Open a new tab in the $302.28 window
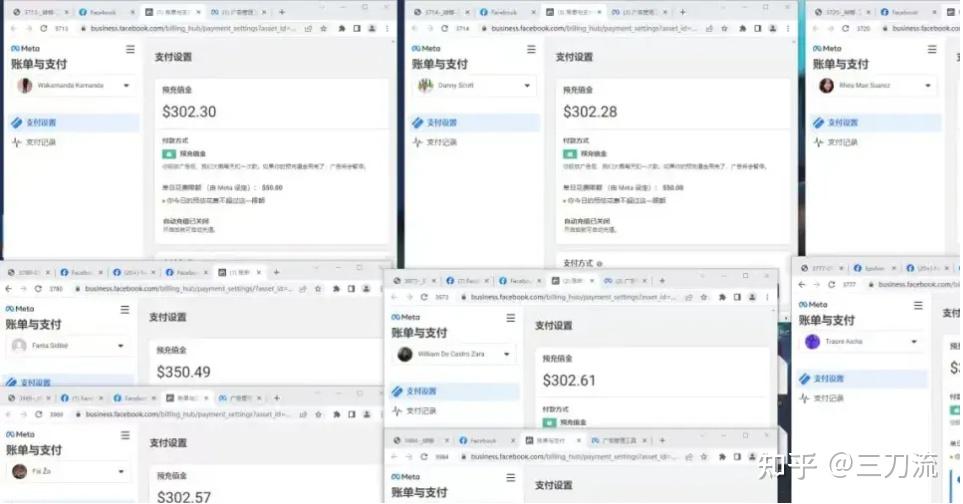Screen dimensions: 963x504 tap(682, 12)
